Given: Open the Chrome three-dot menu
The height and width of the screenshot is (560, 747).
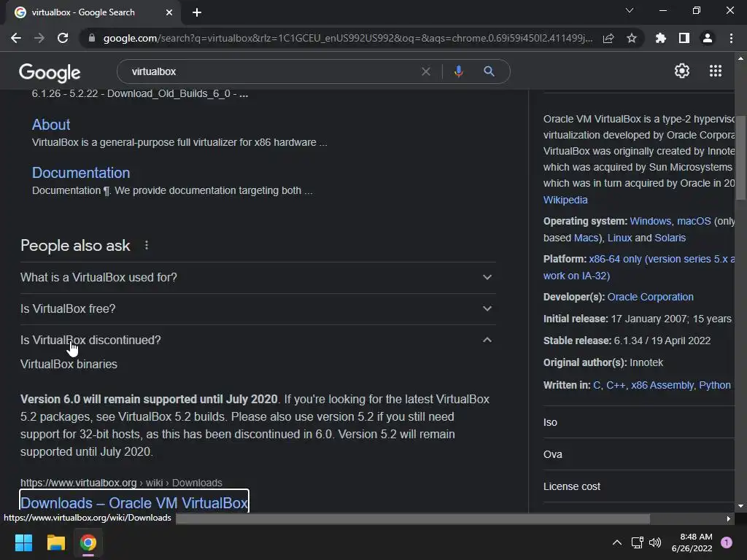Looking at the screenshot, I should (x=731, y=38).
